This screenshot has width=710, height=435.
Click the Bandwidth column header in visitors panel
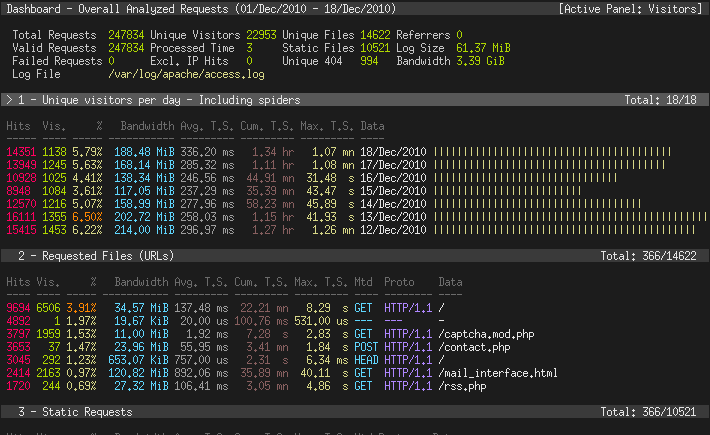pyautogui.click(x=147, y=126)
